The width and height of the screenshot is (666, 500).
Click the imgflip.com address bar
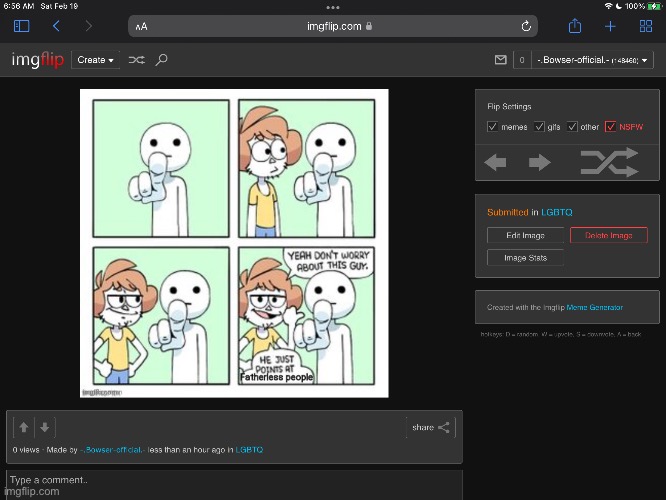tap(333, 26)
